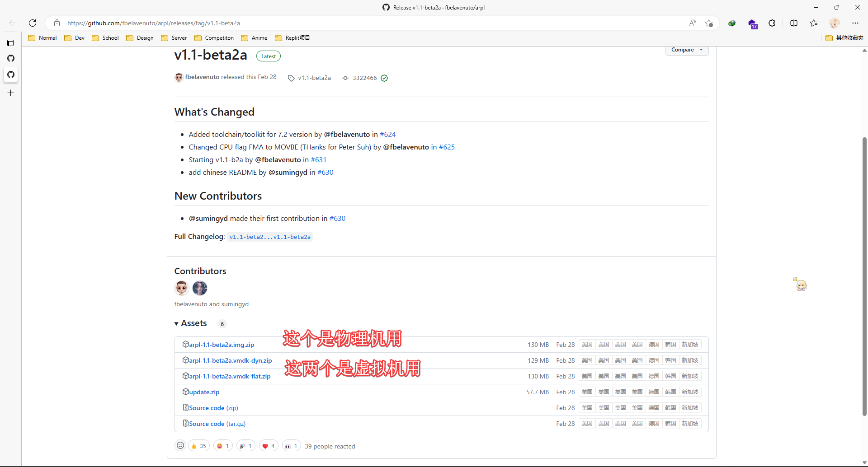Open the School bookmarks folder

pos(105,38)
